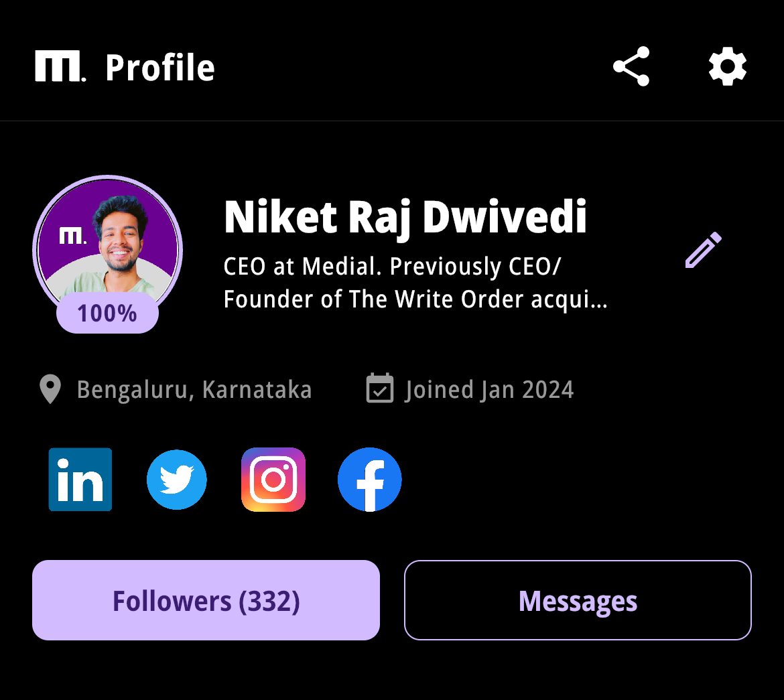Viewport: 784px width, 700px height.
Task: Open Messages
Action: click(578, 600)
